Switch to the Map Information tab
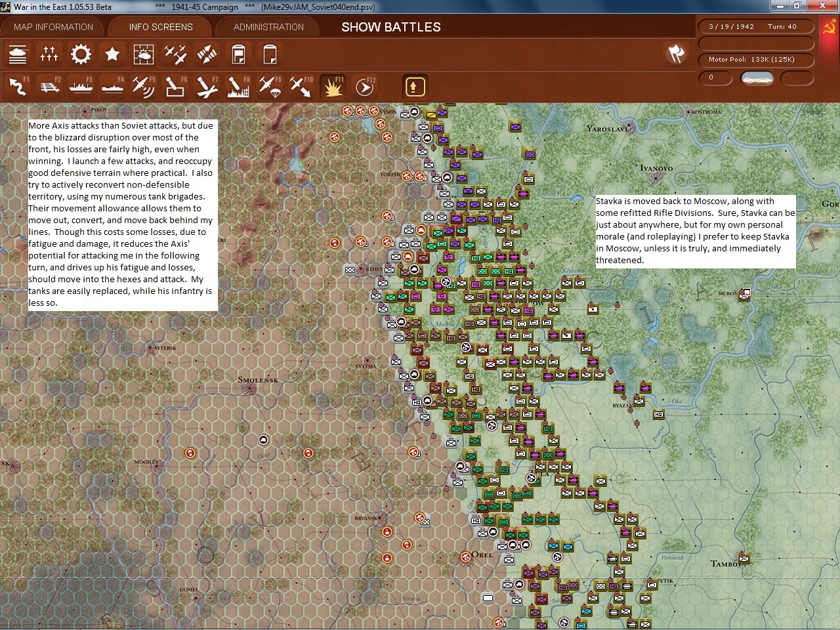Viewport: 840px width, 630px height. (53, 27)
